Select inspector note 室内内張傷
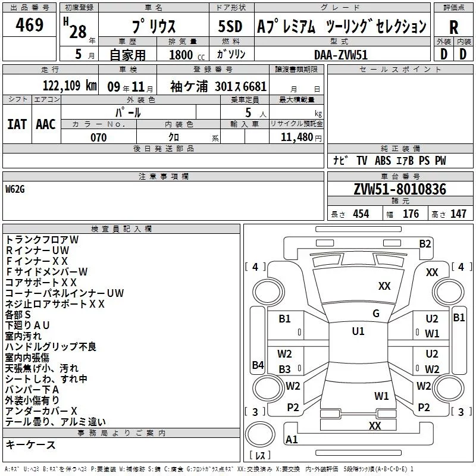 pos(27,358)
